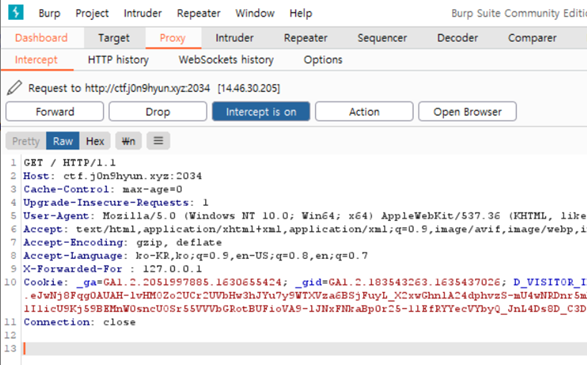587x365 pixels.
Task: Open the Action button menu
Action: [x=364, y=112]
